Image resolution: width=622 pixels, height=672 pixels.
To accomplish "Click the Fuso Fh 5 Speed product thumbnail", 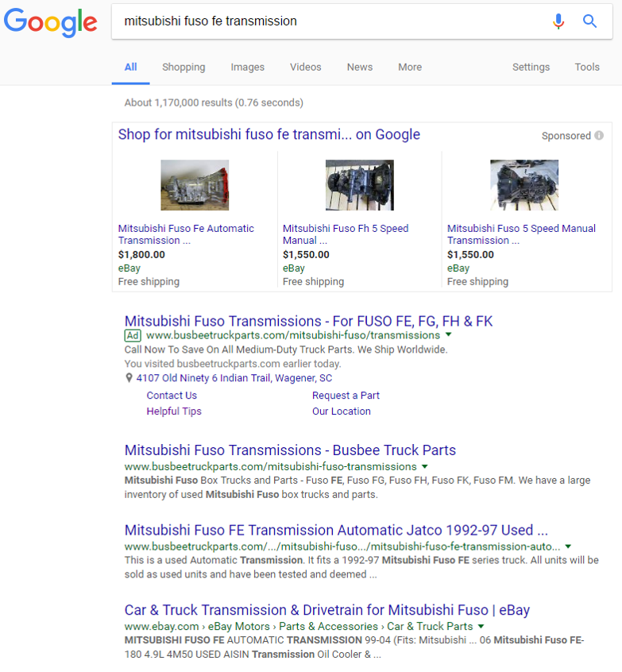I will click(360, 185).
